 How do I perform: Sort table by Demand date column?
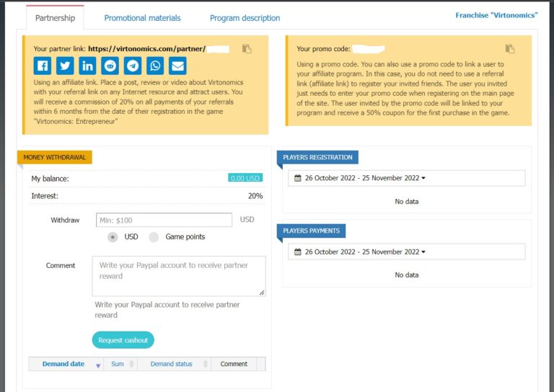click(65, 364)
